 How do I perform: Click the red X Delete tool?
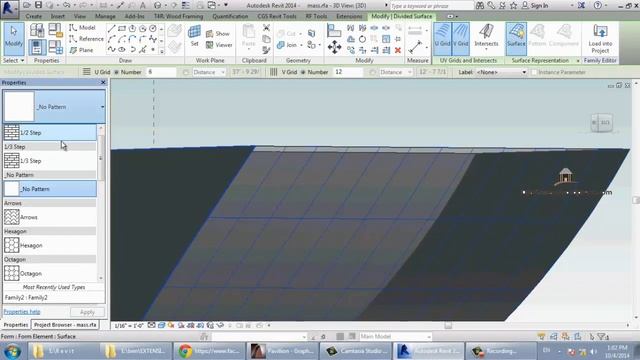pyautogui.click(x=398, y=50)
